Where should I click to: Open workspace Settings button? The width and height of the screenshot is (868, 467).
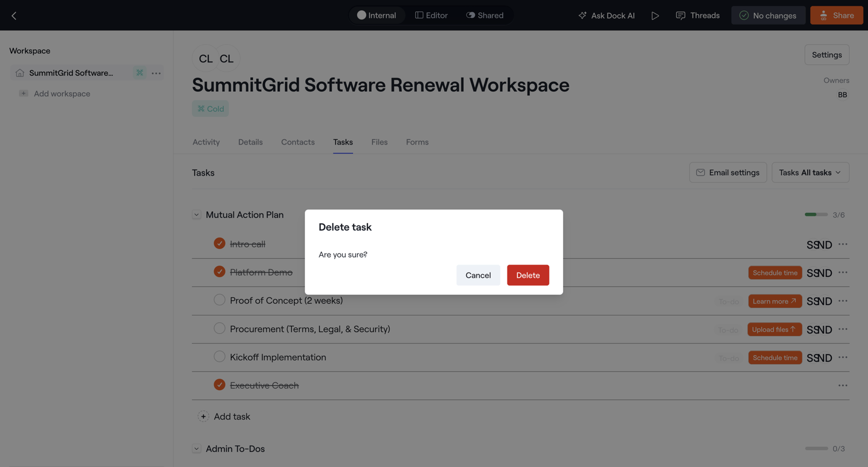tap(827, 55)
